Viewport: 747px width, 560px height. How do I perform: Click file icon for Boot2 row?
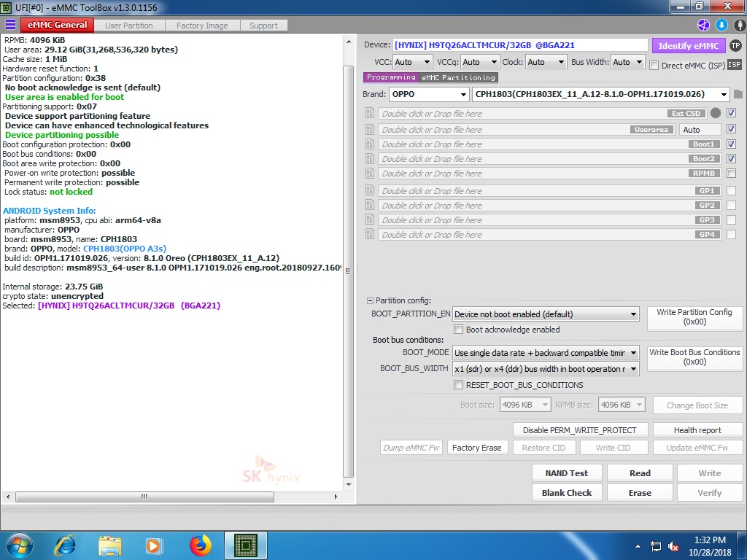click(x=370, y=158)
